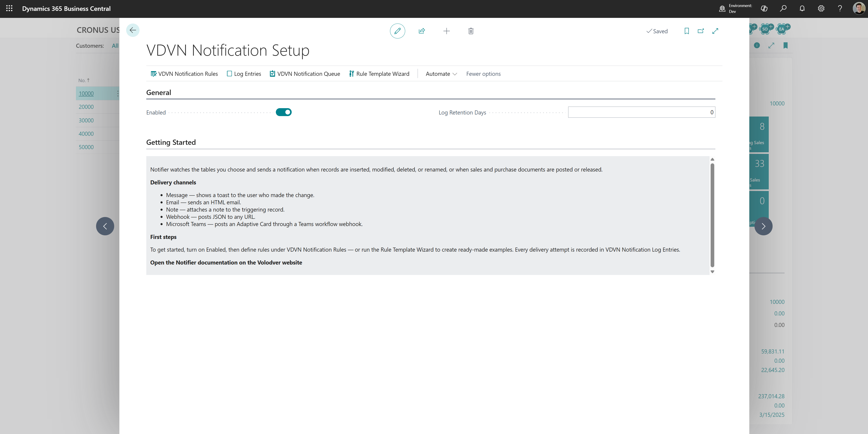Click the 59,831.11 amount in FactBox
Viewport: 868px width, 434px height.
click(772, 351)
